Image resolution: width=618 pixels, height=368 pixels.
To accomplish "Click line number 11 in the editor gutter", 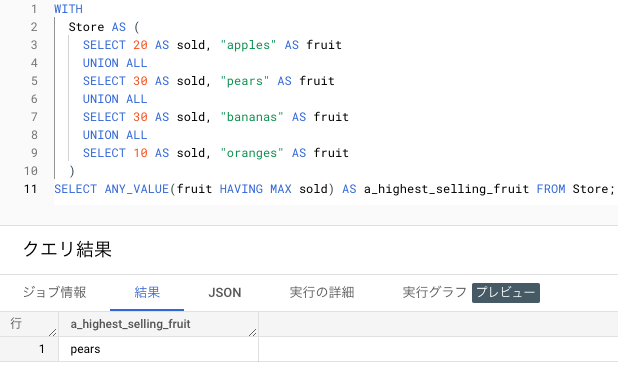I will click(x=30, y=189).
